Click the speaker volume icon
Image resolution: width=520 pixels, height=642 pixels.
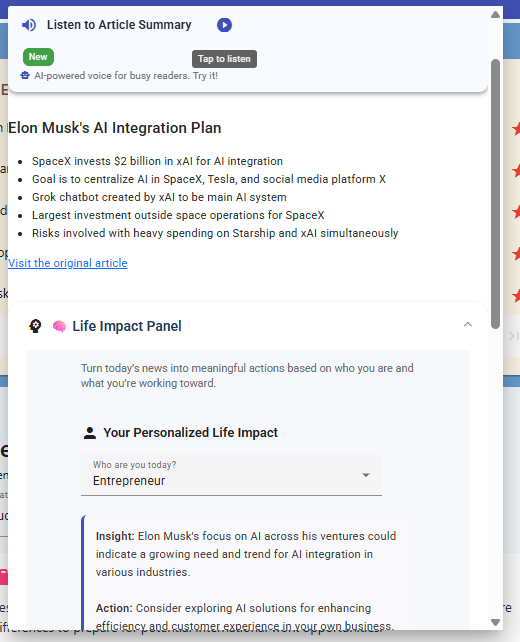click(29, 25)
